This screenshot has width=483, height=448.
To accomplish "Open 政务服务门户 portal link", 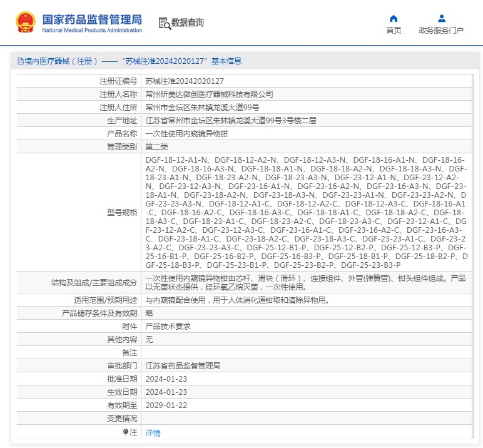I will (441, 30).
